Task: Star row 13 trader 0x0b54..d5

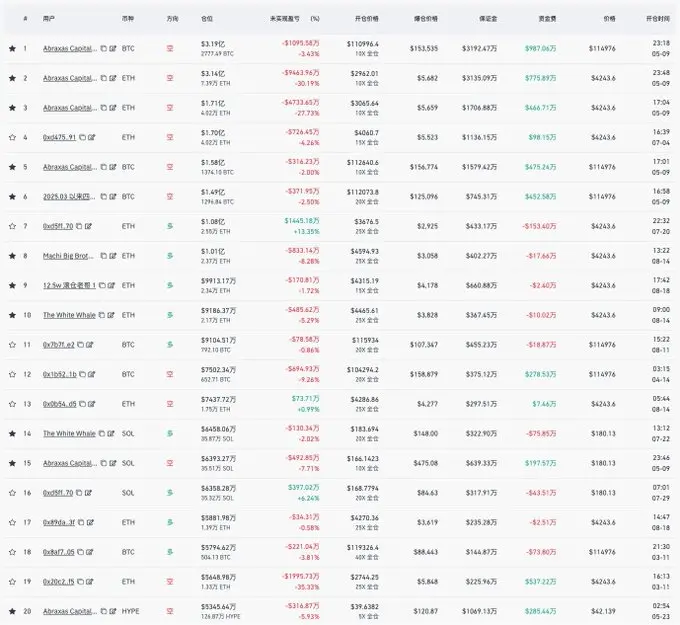Action: (x=12, y=404)
